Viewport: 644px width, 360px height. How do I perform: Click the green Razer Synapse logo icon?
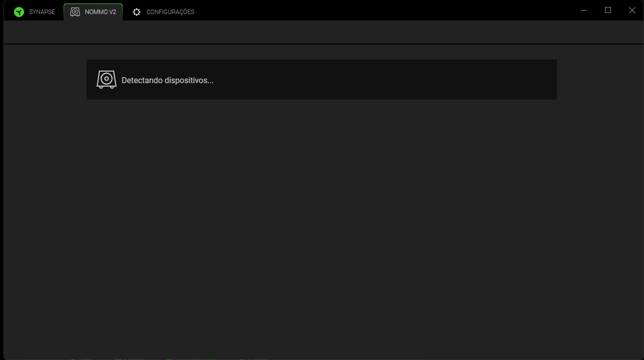(x=19, y=12)
